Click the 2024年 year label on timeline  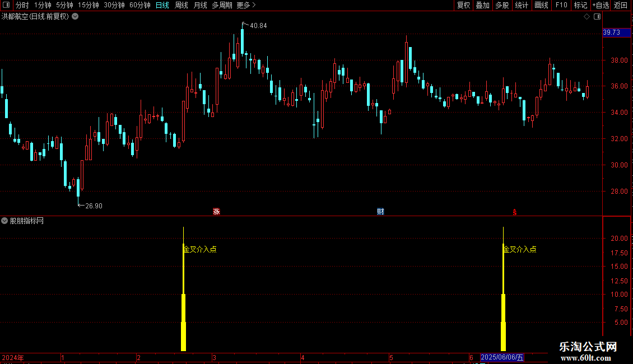click(x=13, y=357)
